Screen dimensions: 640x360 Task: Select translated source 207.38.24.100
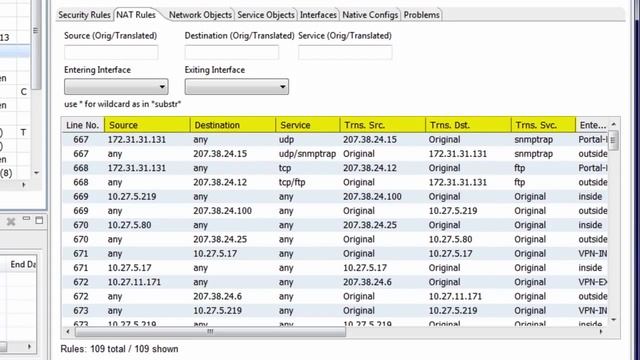click(372, 197)
